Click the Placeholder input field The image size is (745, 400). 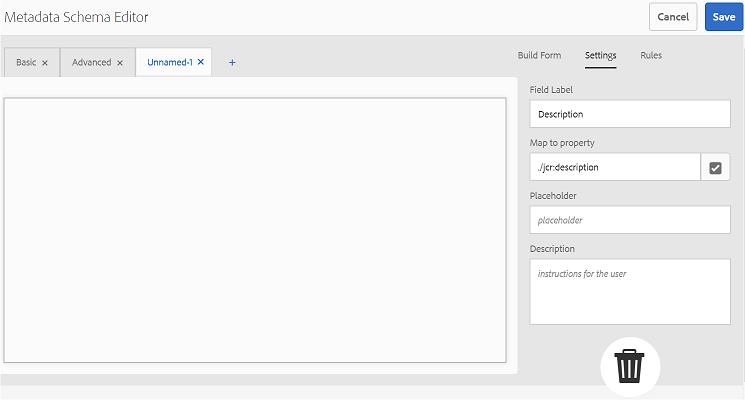coord(629,220)
